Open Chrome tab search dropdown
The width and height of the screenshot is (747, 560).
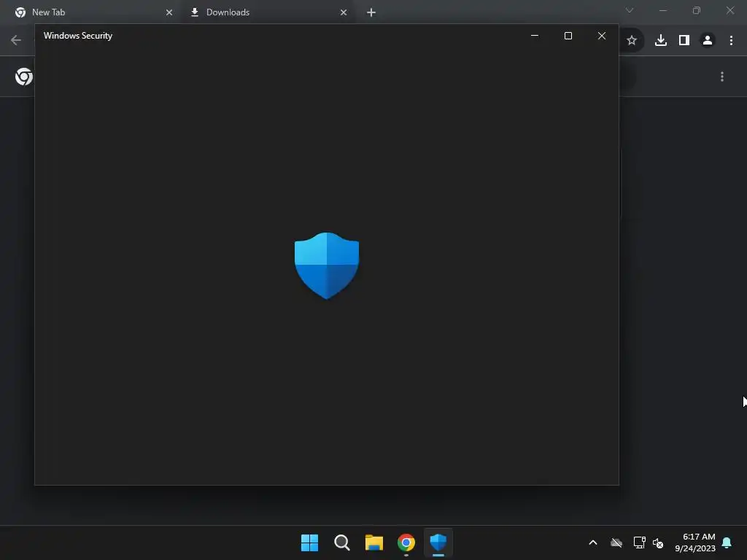pos(630,10)
